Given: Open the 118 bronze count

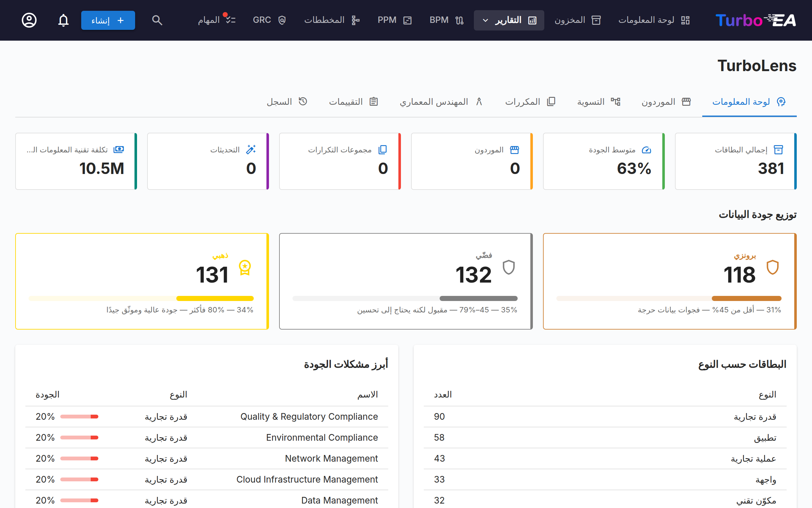Looking at the screenshot, I should point(740,275).
